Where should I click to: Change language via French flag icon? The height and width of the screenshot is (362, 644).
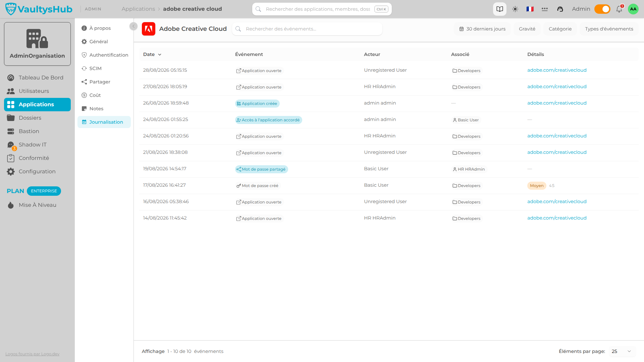click(x=530, y=9)
